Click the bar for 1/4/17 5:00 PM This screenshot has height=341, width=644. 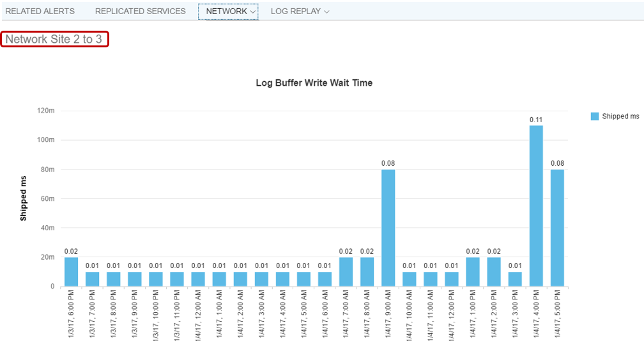tap(557, 228)
